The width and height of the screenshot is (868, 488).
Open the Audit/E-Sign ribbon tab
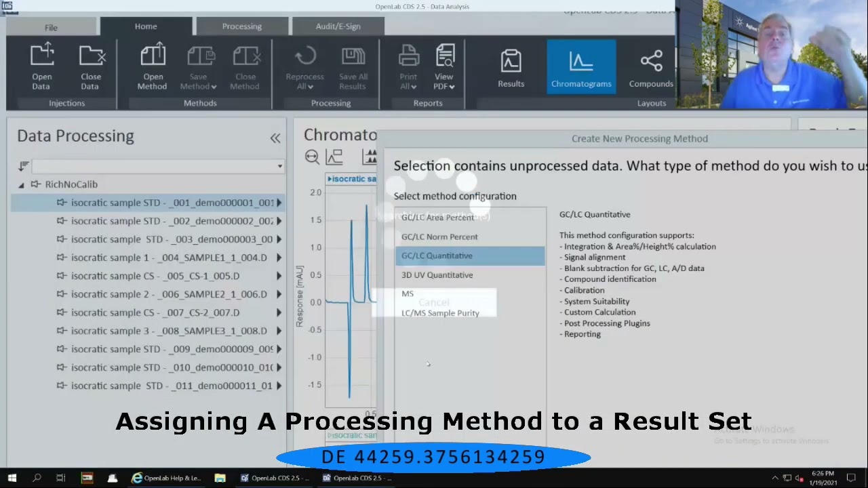(x=338, y=26)
